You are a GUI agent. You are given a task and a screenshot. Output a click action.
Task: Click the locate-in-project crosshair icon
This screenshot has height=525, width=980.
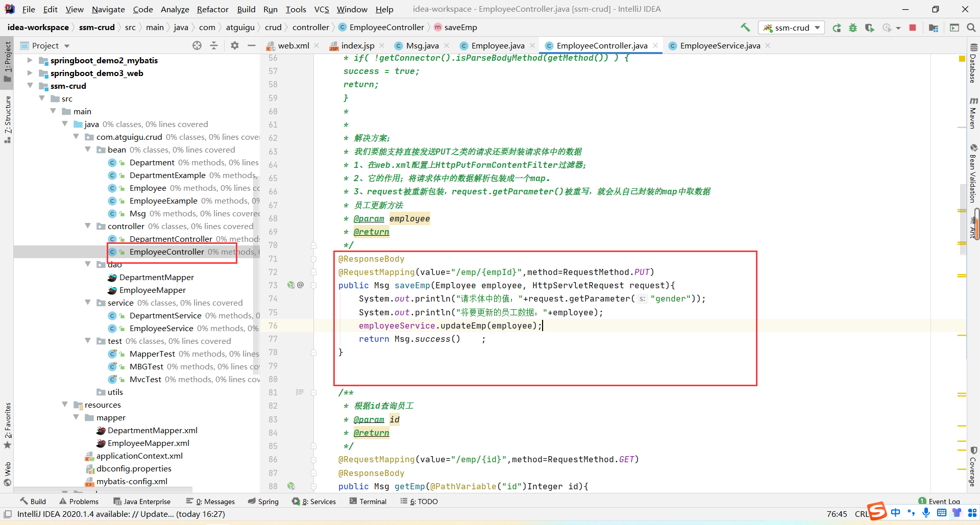(x=197, y=46)
